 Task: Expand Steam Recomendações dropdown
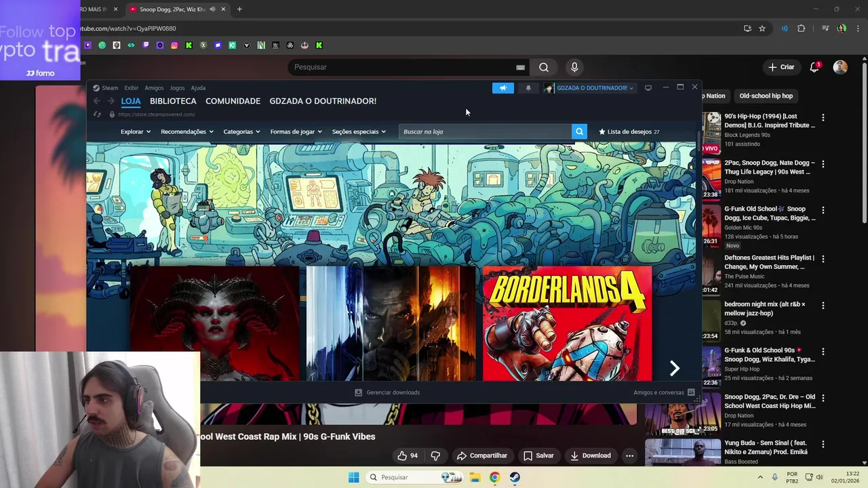[x=187, y=131]
